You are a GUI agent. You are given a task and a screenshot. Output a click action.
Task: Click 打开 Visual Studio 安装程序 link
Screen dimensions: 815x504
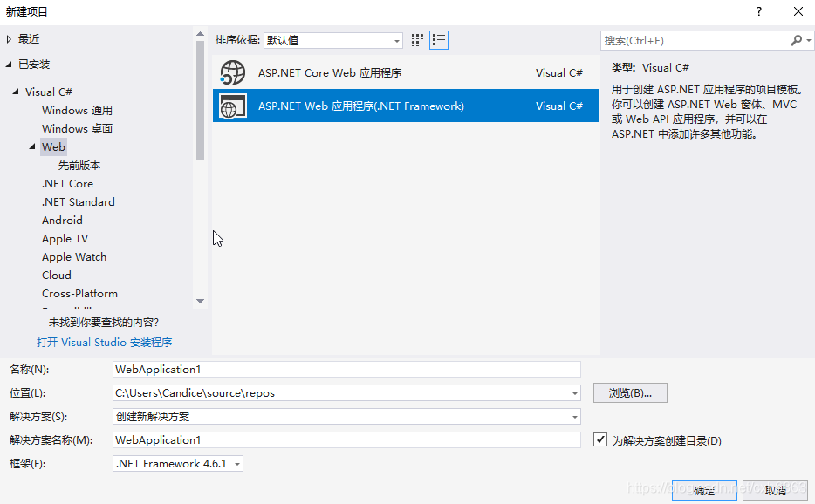105,343
